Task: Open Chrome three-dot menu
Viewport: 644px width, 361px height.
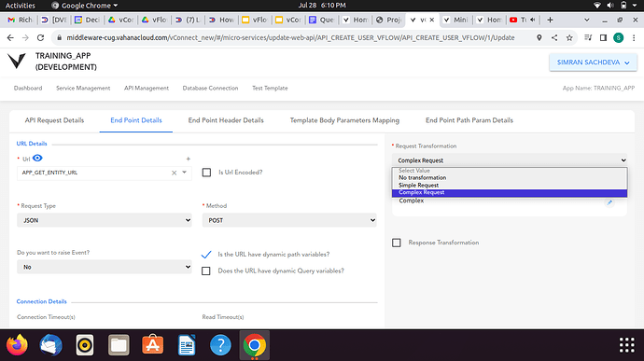Action: [x=634, y=38]
